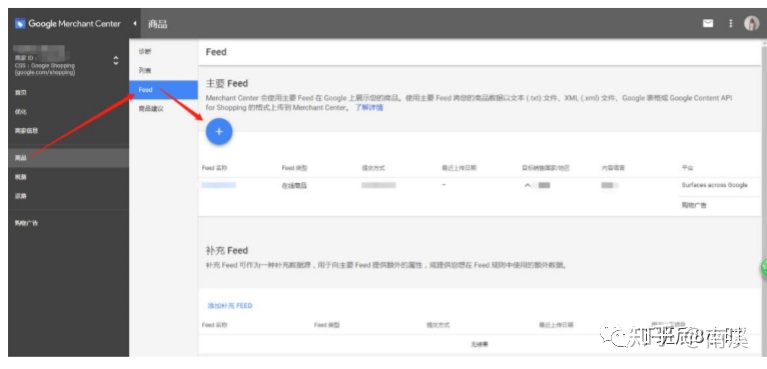This screenshot has width=767, height=369.
Task: Collapse the target country caret in feed row
Action: click(527, 185)
